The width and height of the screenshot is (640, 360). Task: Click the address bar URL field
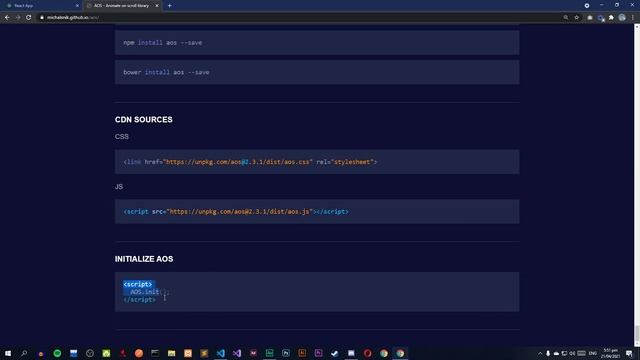[x=300, y=18]
